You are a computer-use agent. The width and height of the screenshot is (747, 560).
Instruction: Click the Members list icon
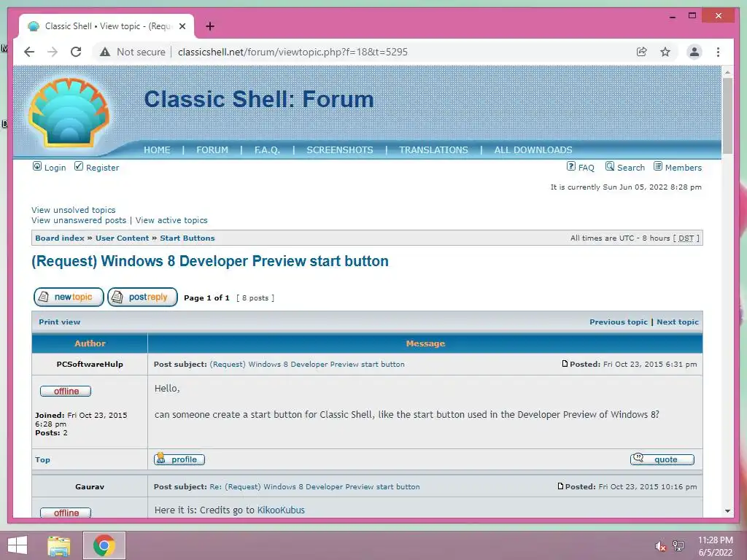[x=658, y=166]
